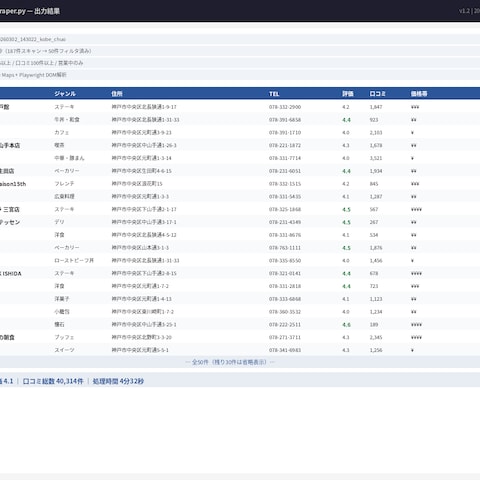This screenshot has height=480, width=480.
Task: Click phone number 078-332-2900
Action: coord(285,107)
